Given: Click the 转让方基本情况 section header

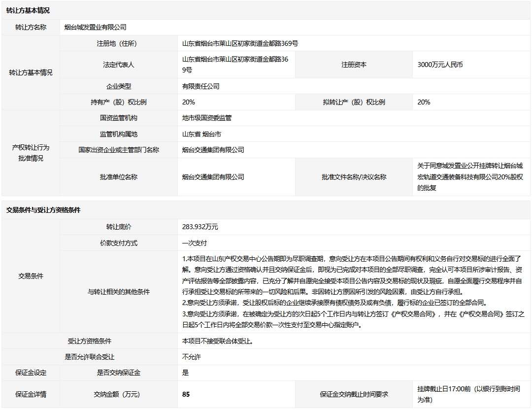Looking at the screenshot, I should [x=28, y=10].
